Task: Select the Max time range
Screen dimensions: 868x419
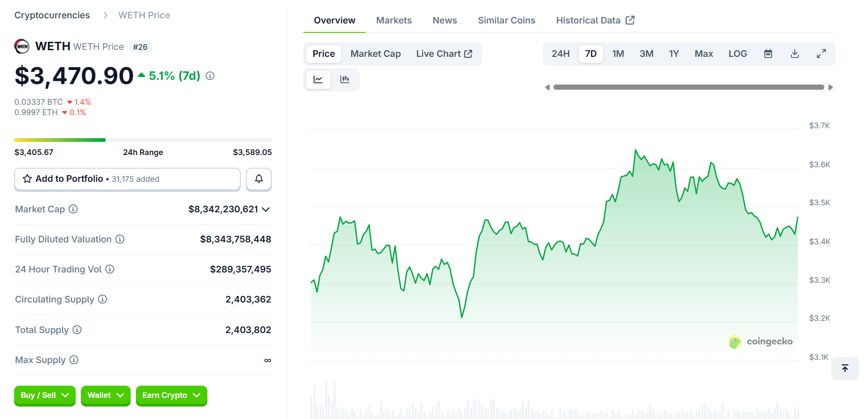Action: pos(704,54)
